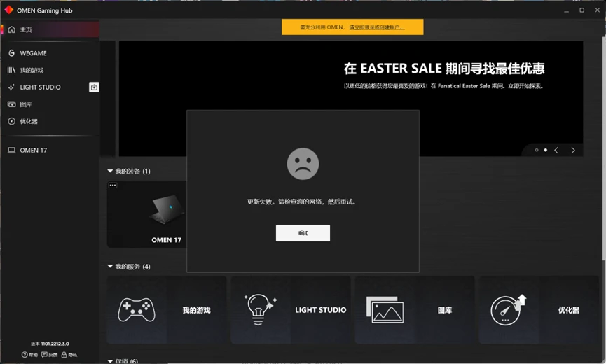Click the download icon beside LIGHT STUDIO
This screenshot has width=606, height=364.
(94, 87)
